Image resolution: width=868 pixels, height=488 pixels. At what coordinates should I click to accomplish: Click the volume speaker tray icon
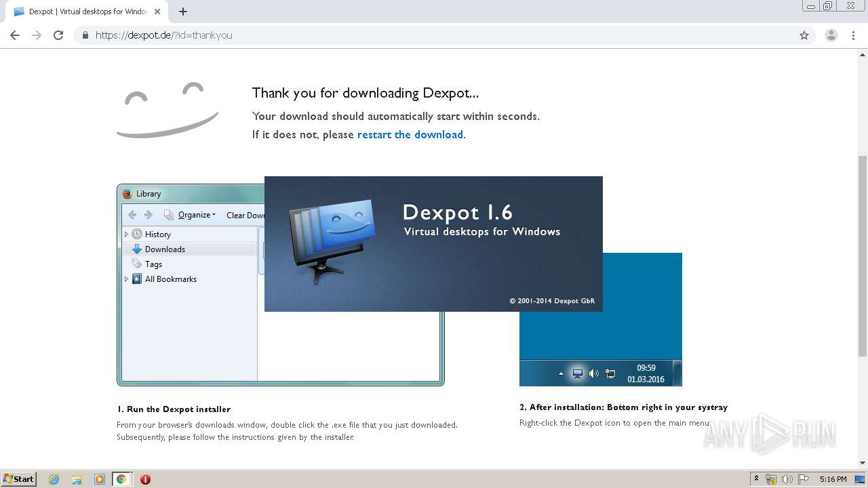[787, 479]
